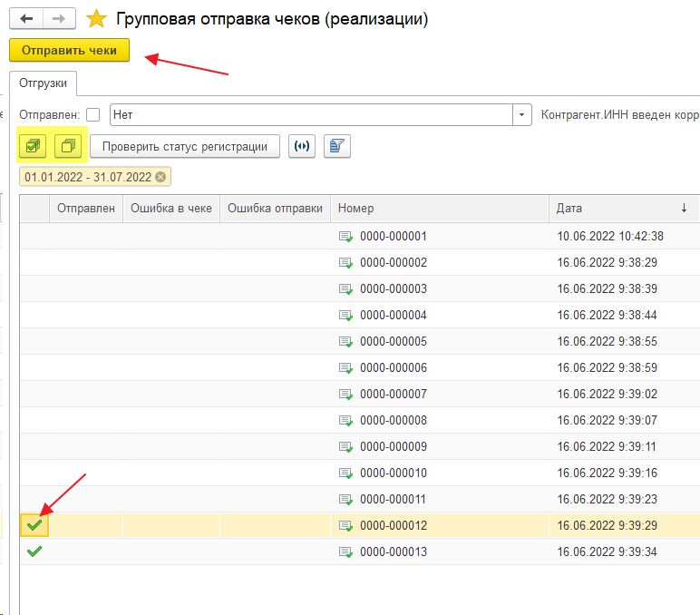The height and width of the screenshot is (615, 700).
Task: Click document icon of row 0000-000005
Action: pyautogui.click(x=345, y=342)
